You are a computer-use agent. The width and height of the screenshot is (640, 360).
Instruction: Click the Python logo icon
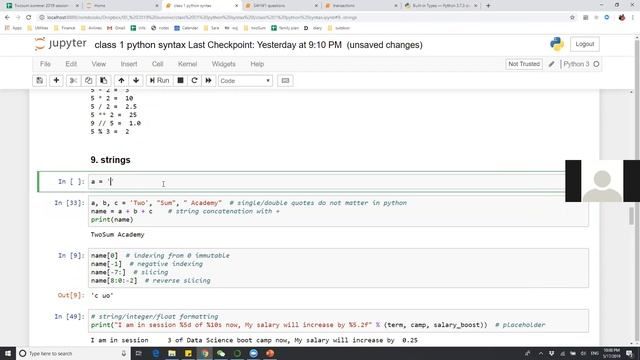pyautogui.click(x=557, y=44)
